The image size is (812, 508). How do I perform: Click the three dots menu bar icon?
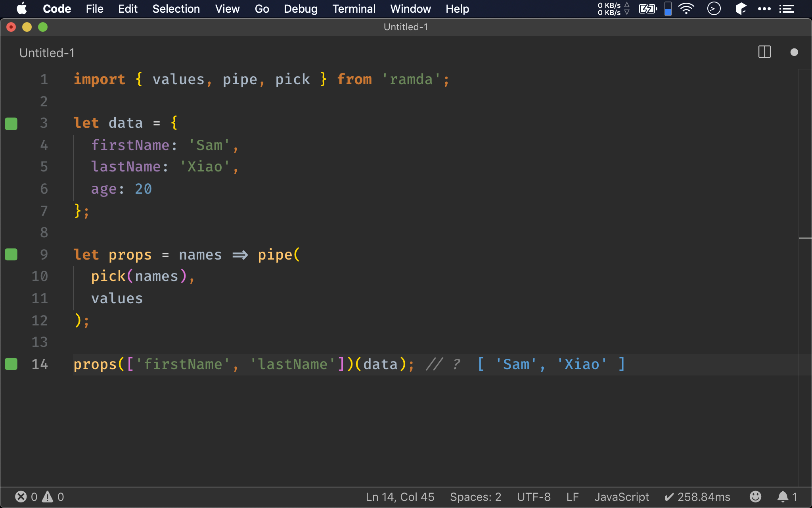click(x=764, y=9)
